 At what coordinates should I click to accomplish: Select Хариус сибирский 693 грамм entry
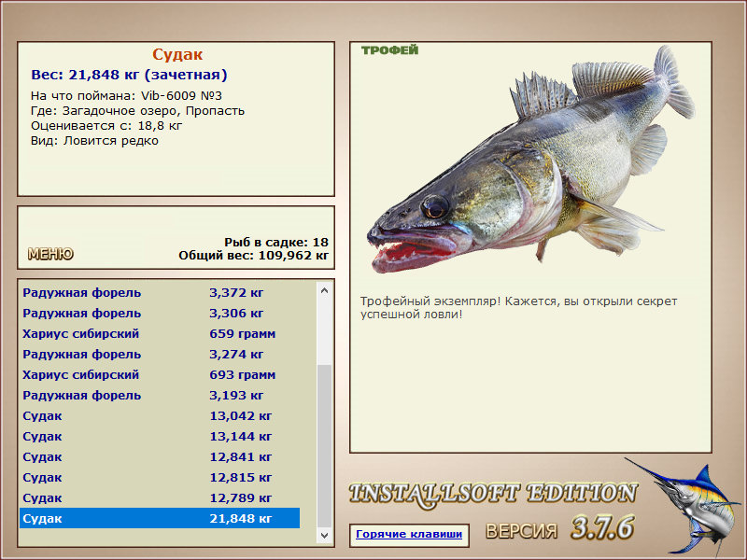(159, 375)
